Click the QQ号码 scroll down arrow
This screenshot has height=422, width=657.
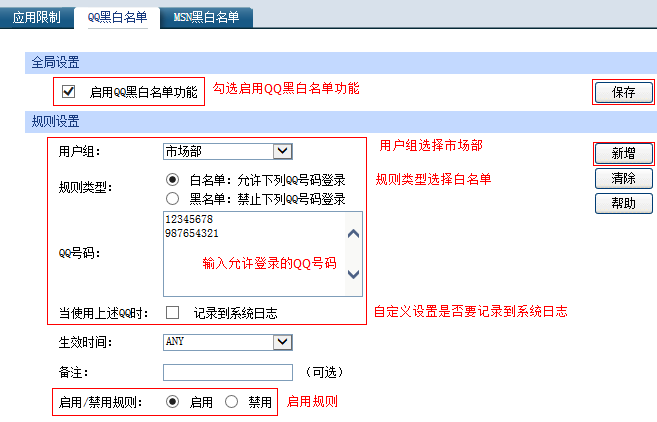tap(354, 274)
